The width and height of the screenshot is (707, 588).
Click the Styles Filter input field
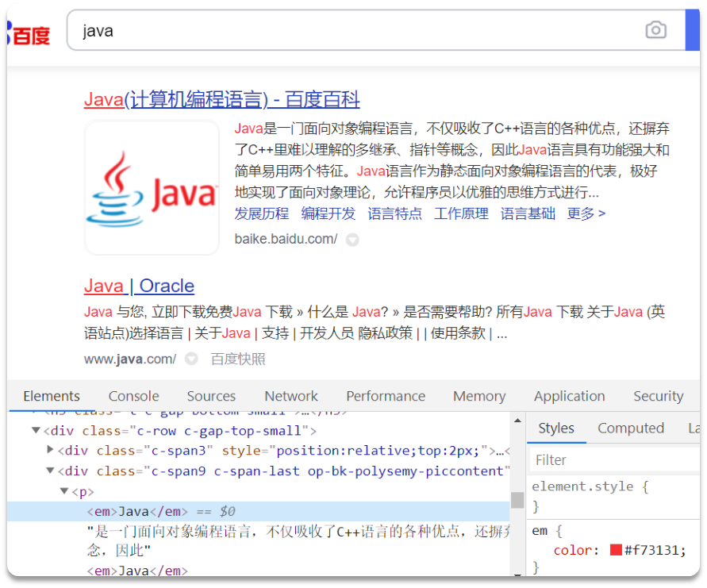(613, 459)
